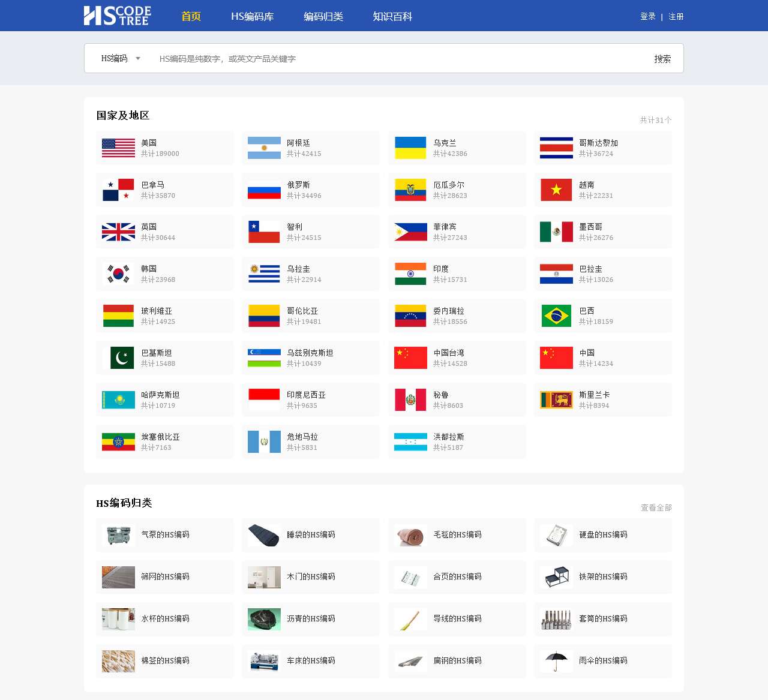Select 导线的HS编码 link

[457, 618]
